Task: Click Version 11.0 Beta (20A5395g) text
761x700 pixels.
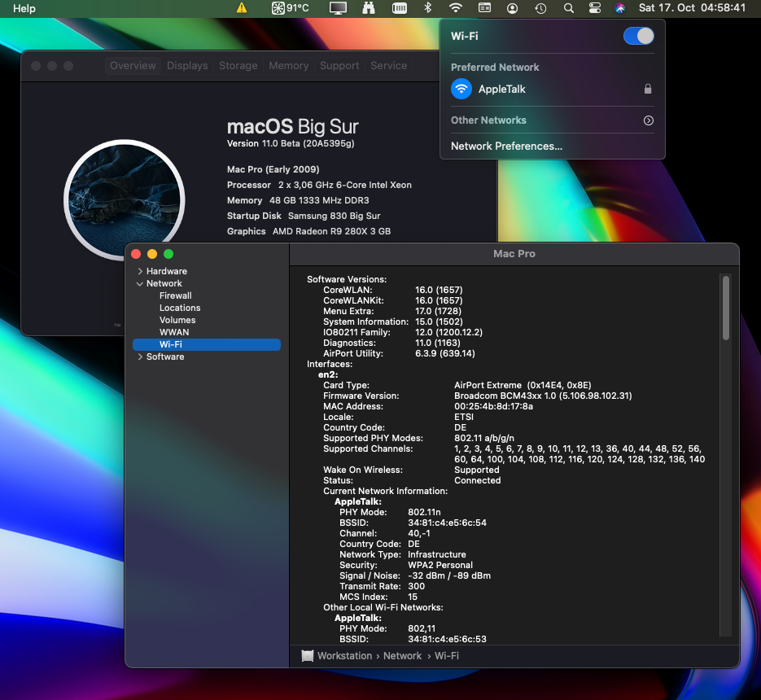Action: click(x=291, y=144)
